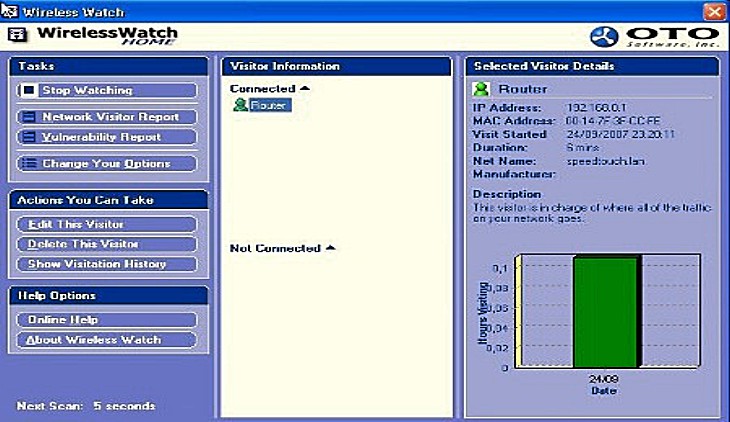Click the stop square icon in Stop Watching

point(29,90)
